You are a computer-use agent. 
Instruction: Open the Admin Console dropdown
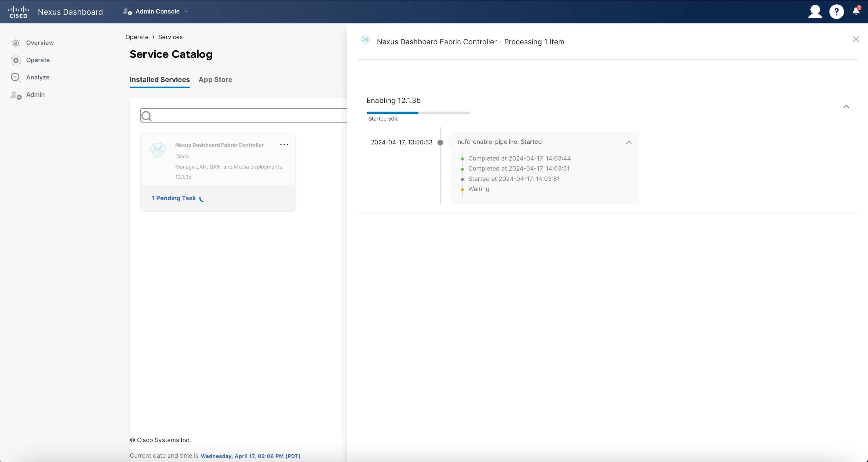155,12
